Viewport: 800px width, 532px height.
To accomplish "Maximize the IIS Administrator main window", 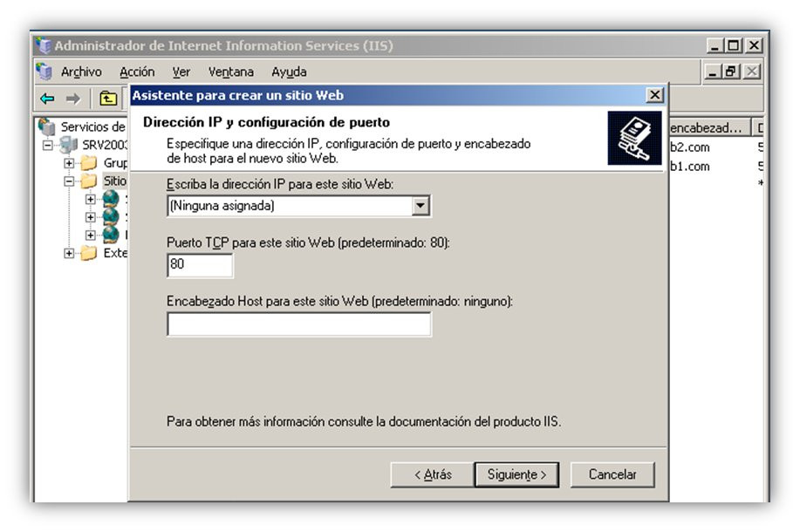I will [x=733, y=45].
